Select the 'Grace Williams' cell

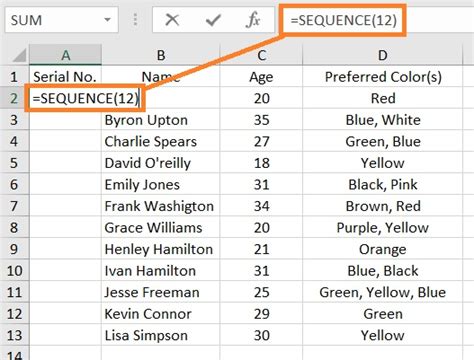pos(161,228)
